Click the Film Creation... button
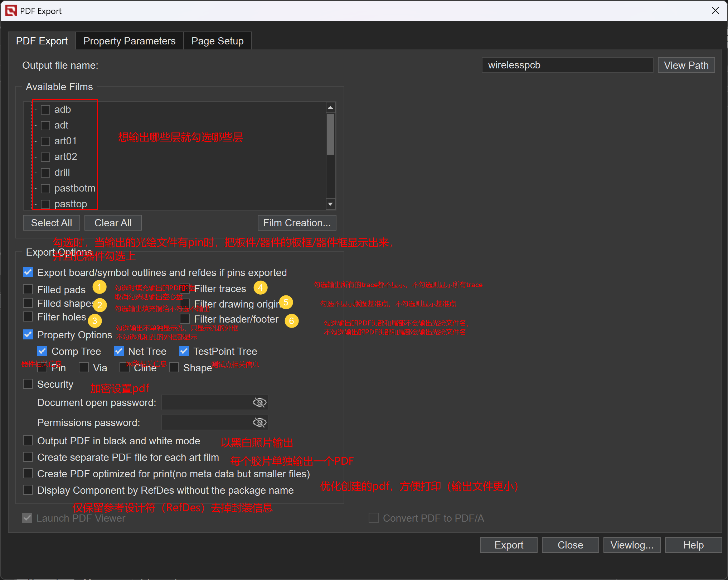Viewport: 728px width, 580px height. click(x=297, y=223)
